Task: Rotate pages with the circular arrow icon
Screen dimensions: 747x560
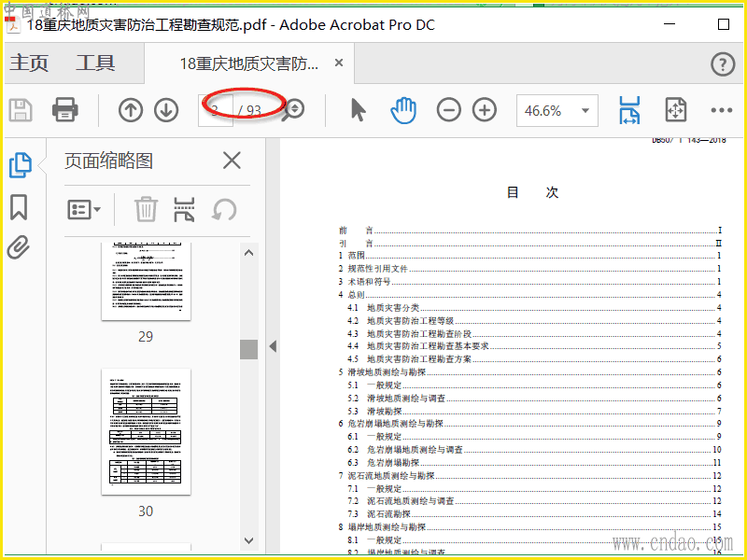Action: (x=224, y=209)
